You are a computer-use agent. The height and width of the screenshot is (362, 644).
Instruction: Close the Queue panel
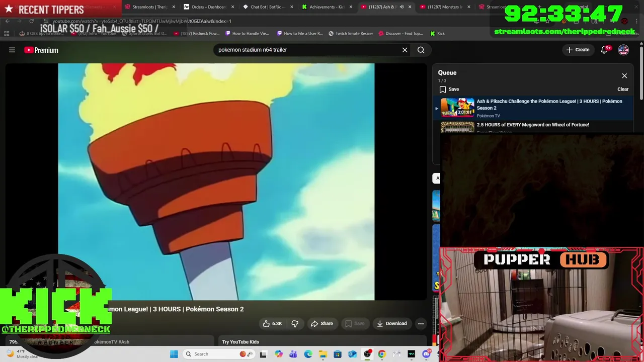(x=624, y=76)
